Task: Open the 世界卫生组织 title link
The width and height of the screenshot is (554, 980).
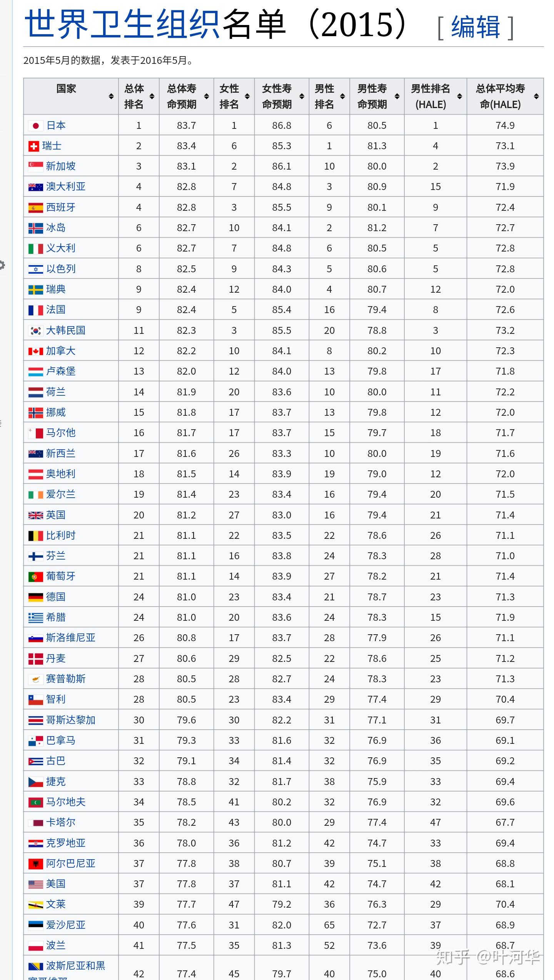Action: pyautogui.click(x=122, y=24)
